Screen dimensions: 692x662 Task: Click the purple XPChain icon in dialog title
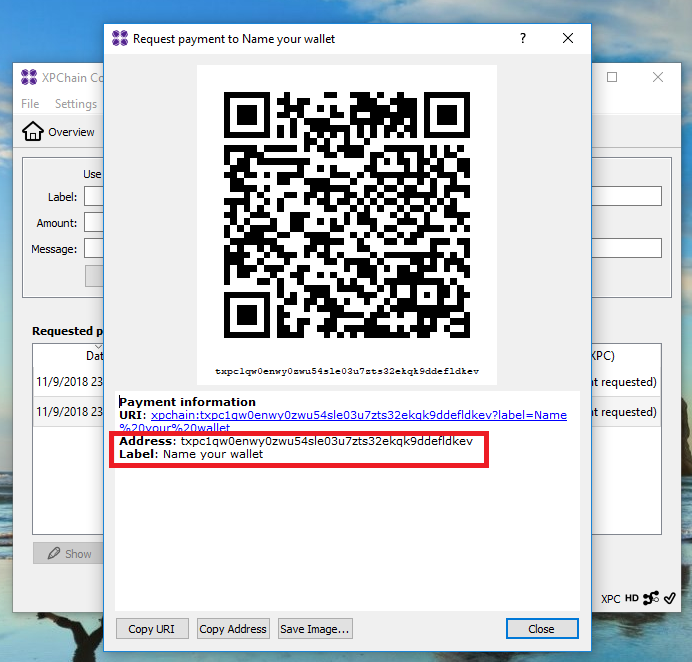(120, 38)
